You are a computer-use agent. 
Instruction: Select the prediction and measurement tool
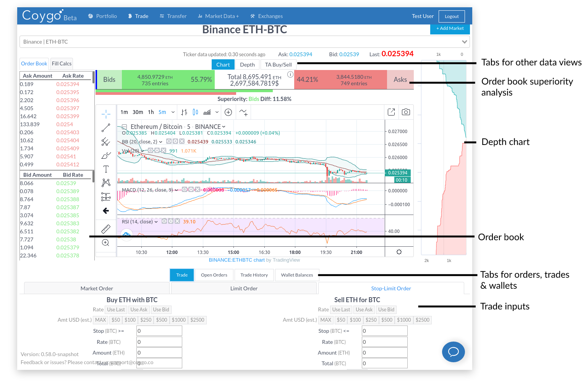coord(106,197)
